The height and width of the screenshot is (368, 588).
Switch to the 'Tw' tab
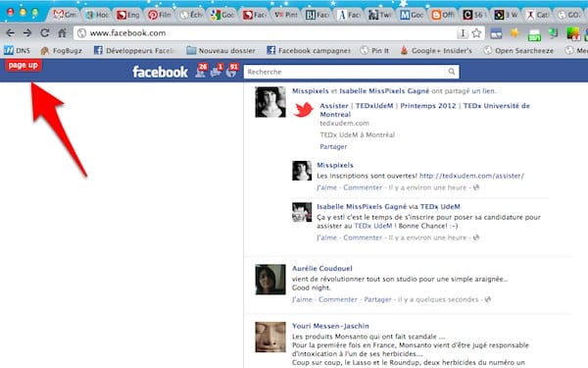(x=380, y=15)
